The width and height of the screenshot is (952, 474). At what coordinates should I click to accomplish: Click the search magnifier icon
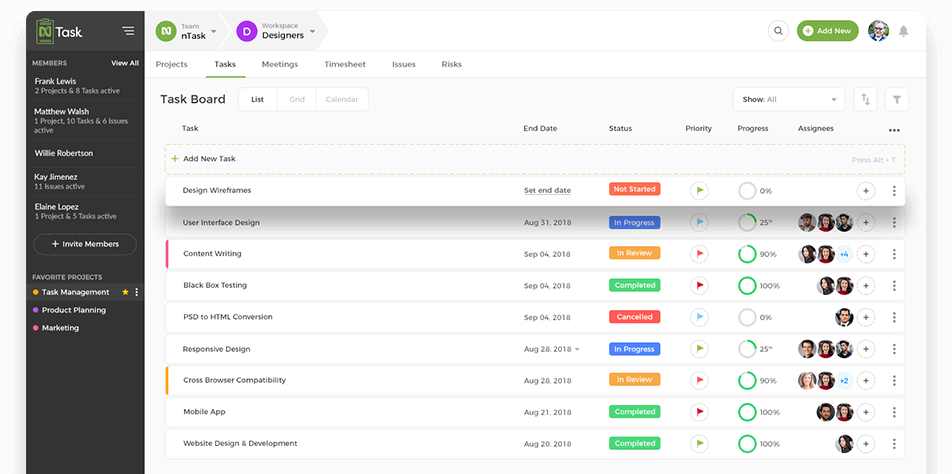(778, 31)
